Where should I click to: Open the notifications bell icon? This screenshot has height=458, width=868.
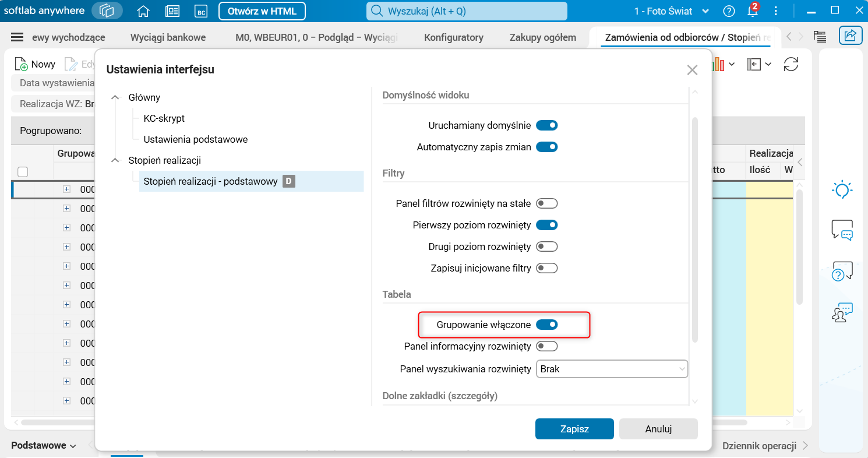point(752,11)
